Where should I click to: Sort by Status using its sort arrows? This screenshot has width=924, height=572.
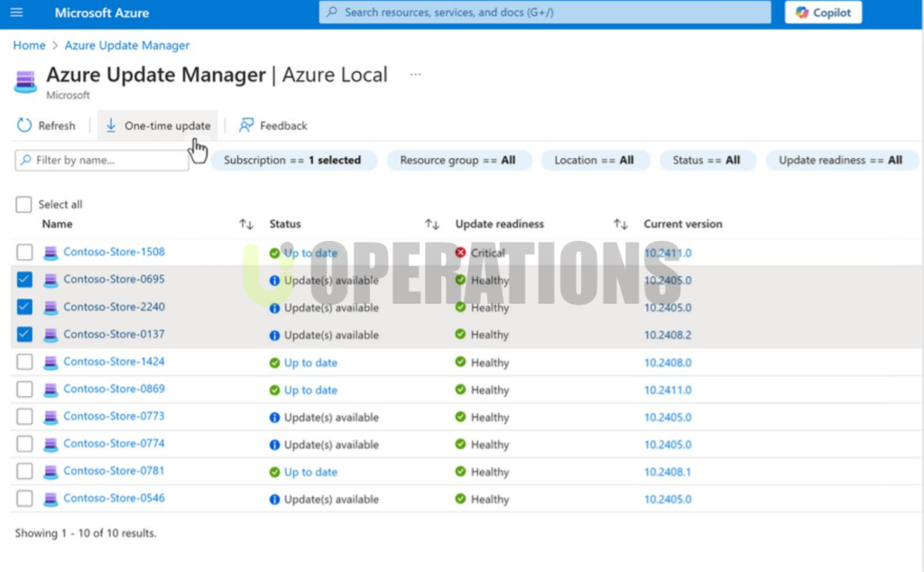click(432, 224)
